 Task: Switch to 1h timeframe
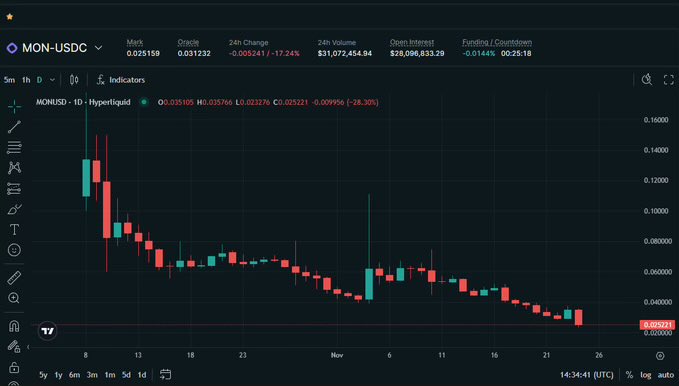26,80
